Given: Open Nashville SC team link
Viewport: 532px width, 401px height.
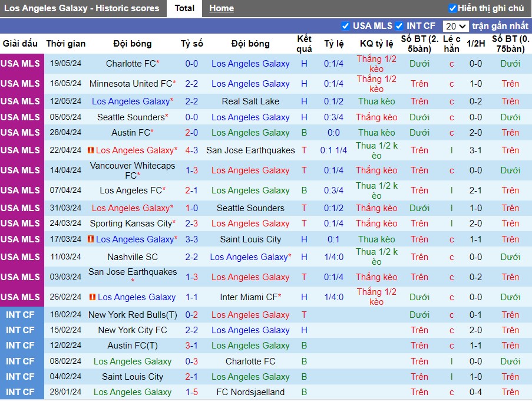Looking at the screenshot, I should click(x=133, y=257).
